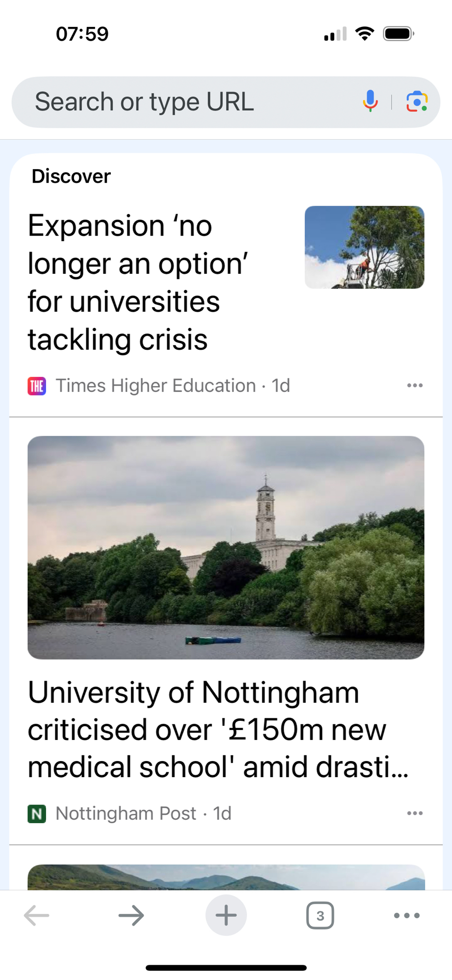Tap the back navigation arrow
Viewport: 452px width, 980px height.
37,915
